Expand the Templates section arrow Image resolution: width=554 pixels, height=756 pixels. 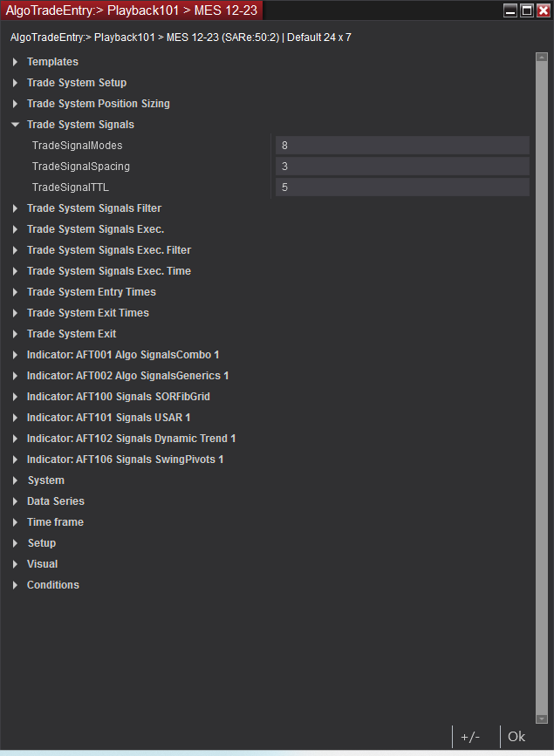[15, 62]
